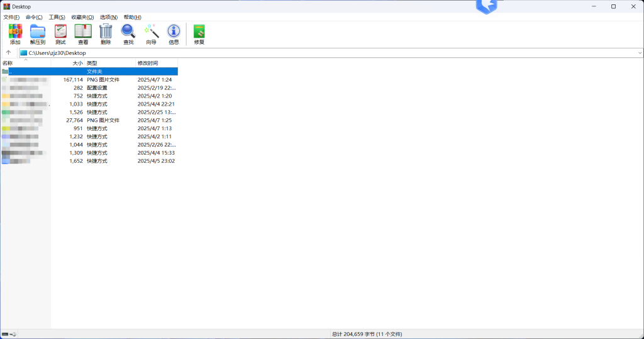
Task: Open the 文件(F) menu
Action: [11, 17]
